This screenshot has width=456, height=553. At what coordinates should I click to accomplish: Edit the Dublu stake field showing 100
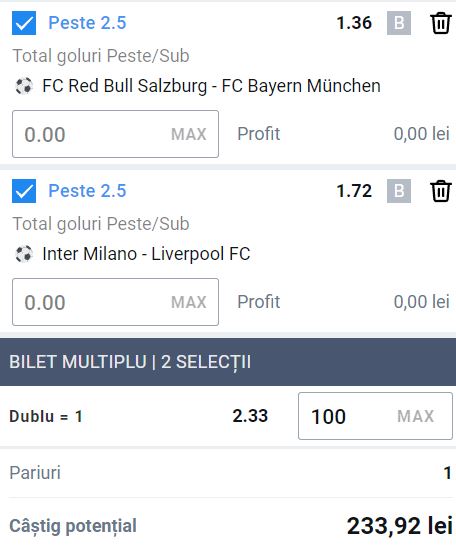(x=375, y=416)
